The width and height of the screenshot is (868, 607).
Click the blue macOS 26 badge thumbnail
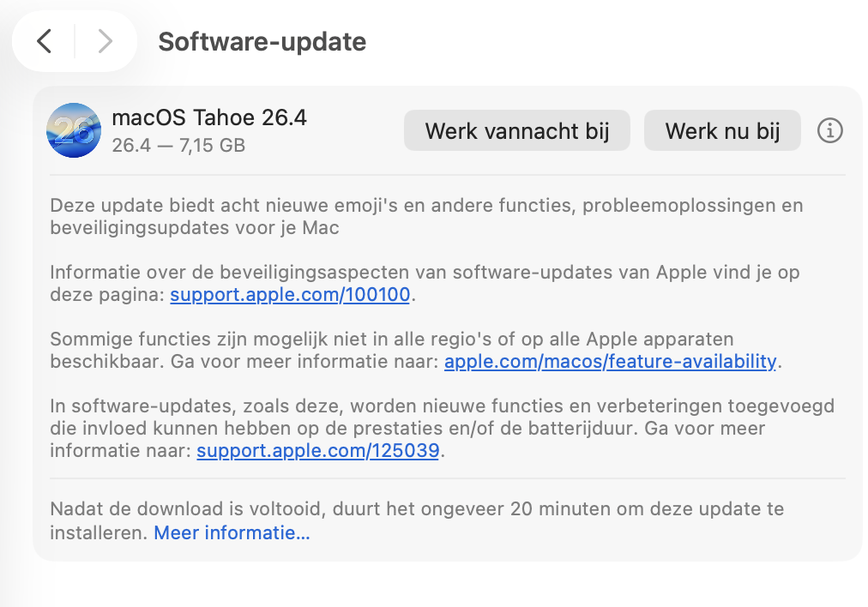coord(73,130)
